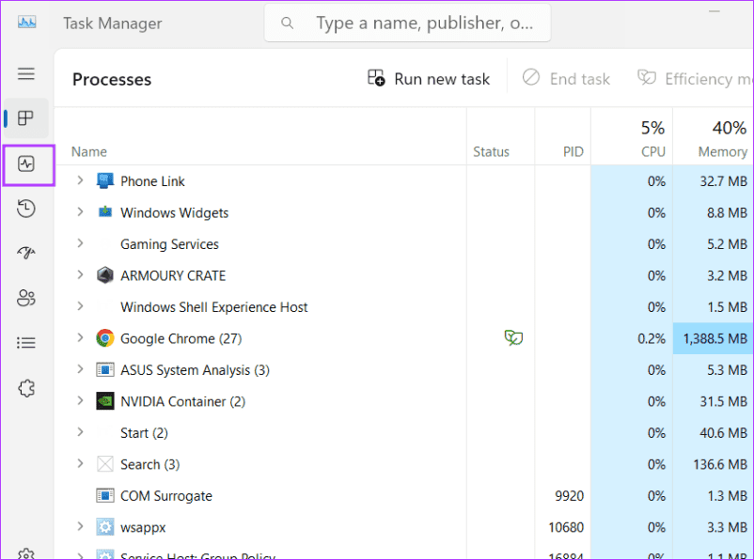Open the Performance page in sidebar
Image resolution: width=754 pixels, height=560 pixels.
click(26, 163)
